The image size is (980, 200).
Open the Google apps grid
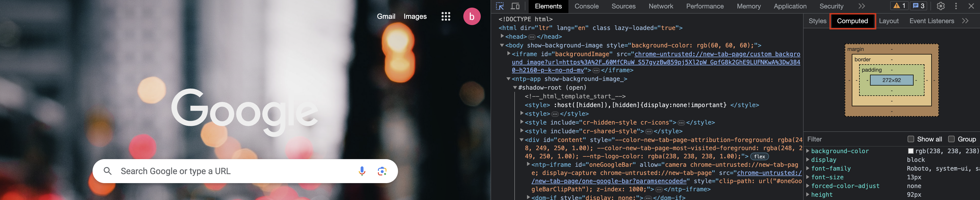[x=445, y=16]
